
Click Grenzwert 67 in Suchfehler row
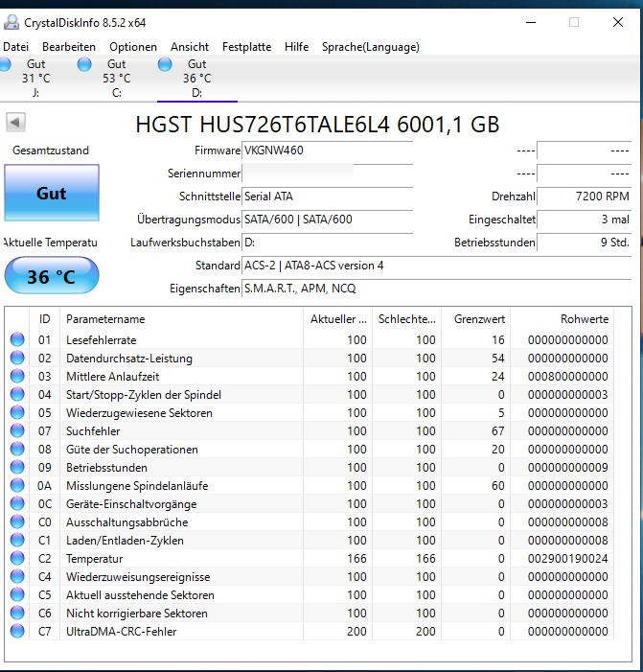click(497, 430)
